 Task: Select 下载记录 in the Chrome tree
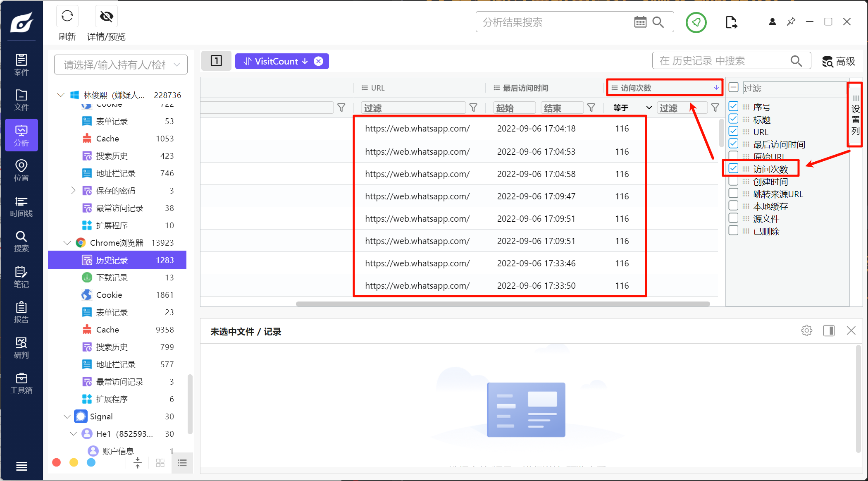click(x=112, y=278)
